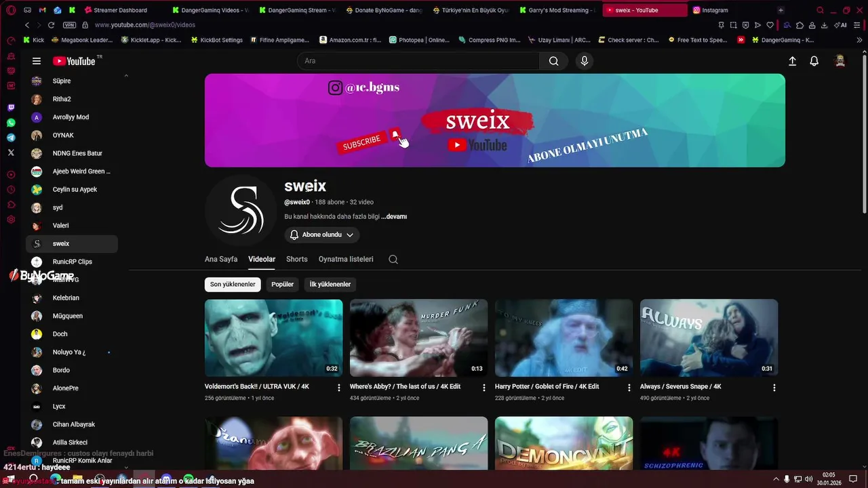Image resolution: width=868 pixels, height=488 pixels.
Task: Click the search magnifier button
Action: point(554,61)
